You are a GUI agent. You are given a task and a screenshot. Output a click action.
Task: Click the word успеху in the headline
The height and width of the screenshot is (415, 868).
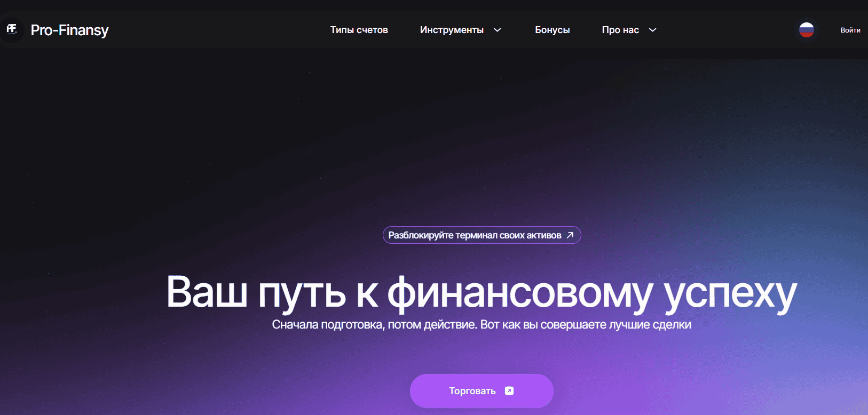point(730,293)
